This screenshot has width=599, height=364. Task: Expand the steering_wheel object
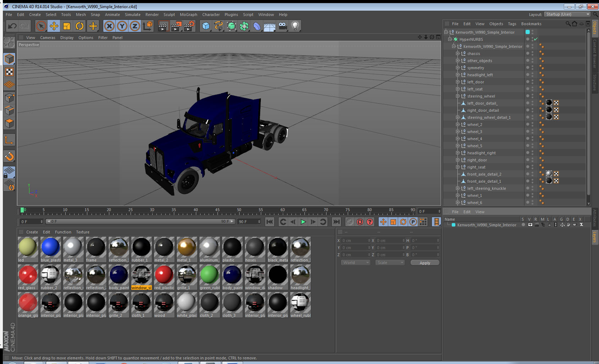pyautogui.click(x=458, y=96)
